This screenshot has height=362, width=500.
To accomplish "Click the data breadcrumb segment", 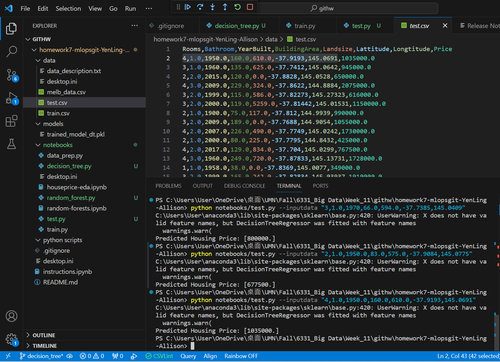I will coord(271,39).
